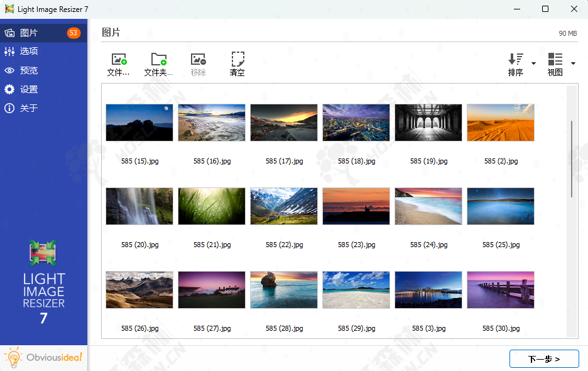Click the file name text 585 (15).jpg
The image size is (588, 371).
(x=140, y=161)
